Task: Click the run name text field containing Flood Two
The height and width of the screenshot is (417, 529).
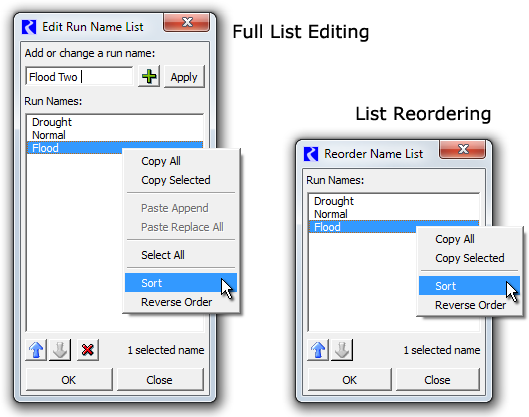Action: click(80, 77)
